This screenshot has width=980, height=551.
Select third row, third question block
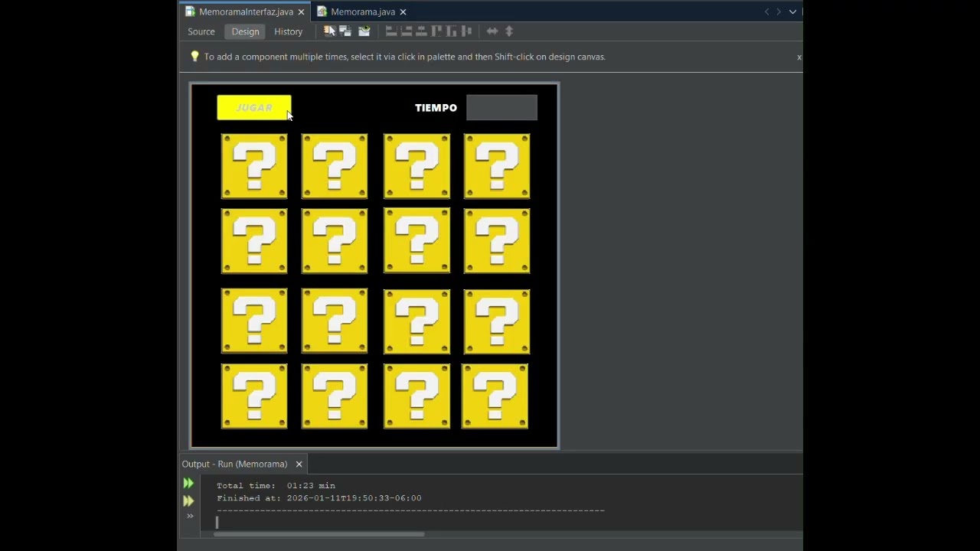tap(417, 321)
